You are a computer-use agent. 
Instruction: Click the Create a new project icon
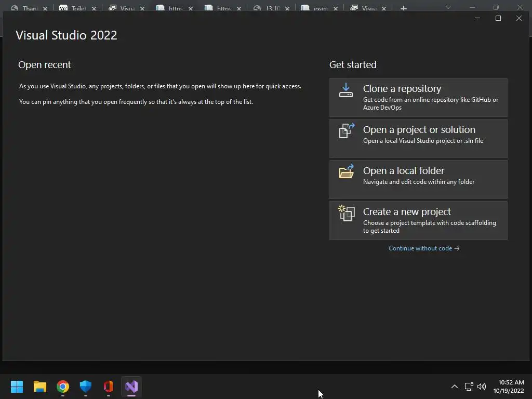[x=347, y=213]
